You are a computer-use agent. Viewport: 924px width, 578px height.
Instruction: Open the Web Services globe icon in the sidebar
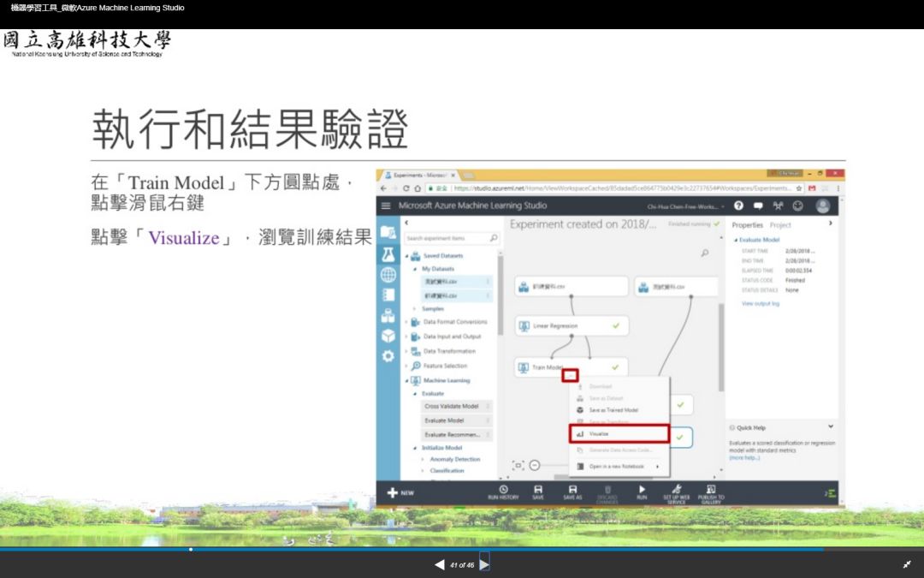(388, 274)
